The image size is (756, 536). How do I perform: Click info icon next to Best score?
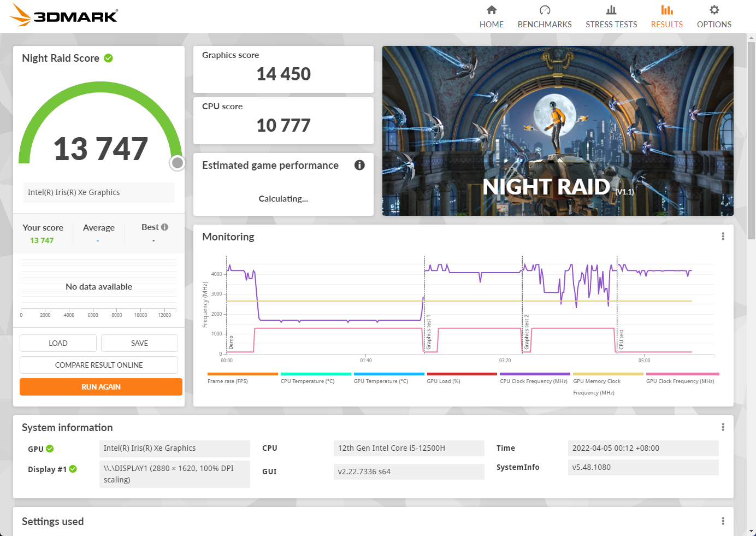[x=164, y=227]
